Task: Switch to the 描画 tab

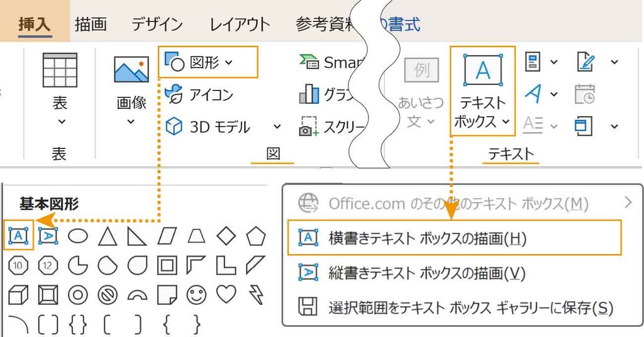Action: (91, 24)
